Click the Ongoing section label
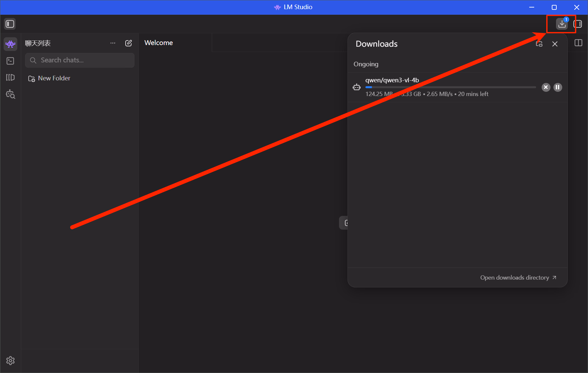588x373 pixels. click(366, 64)
